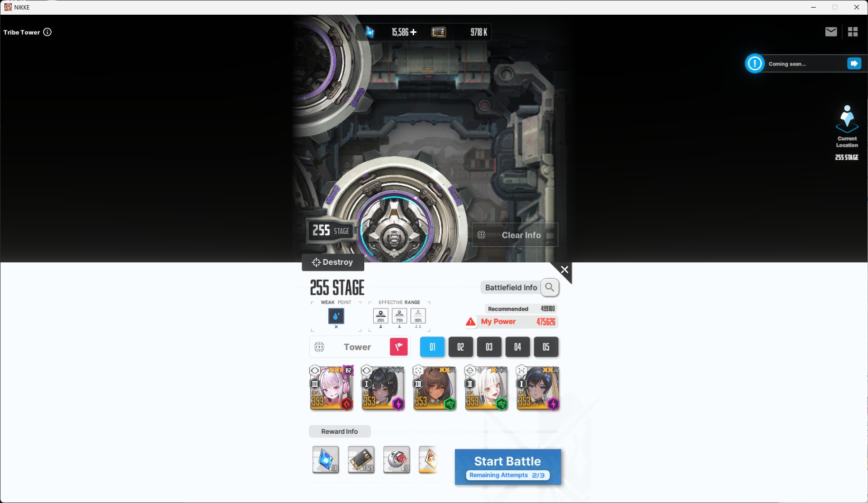
Task: Switch to squad tab 05
Action: click(546, 347)
